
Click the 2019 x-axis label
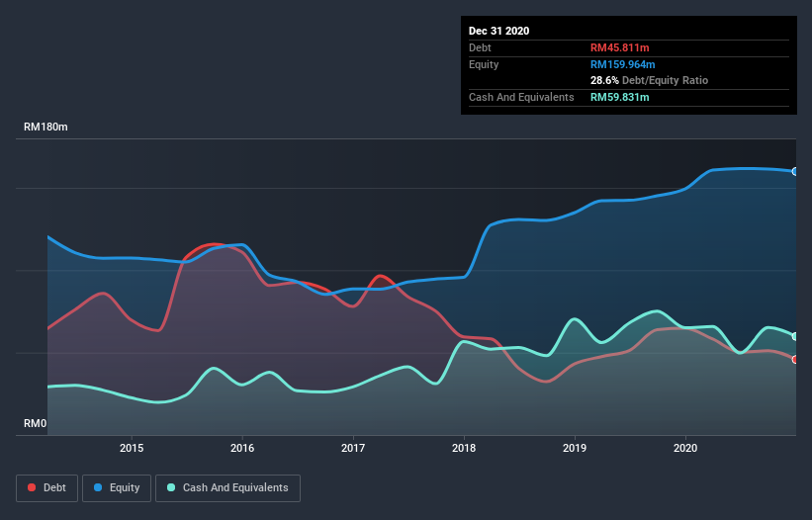tap(575, 448)
